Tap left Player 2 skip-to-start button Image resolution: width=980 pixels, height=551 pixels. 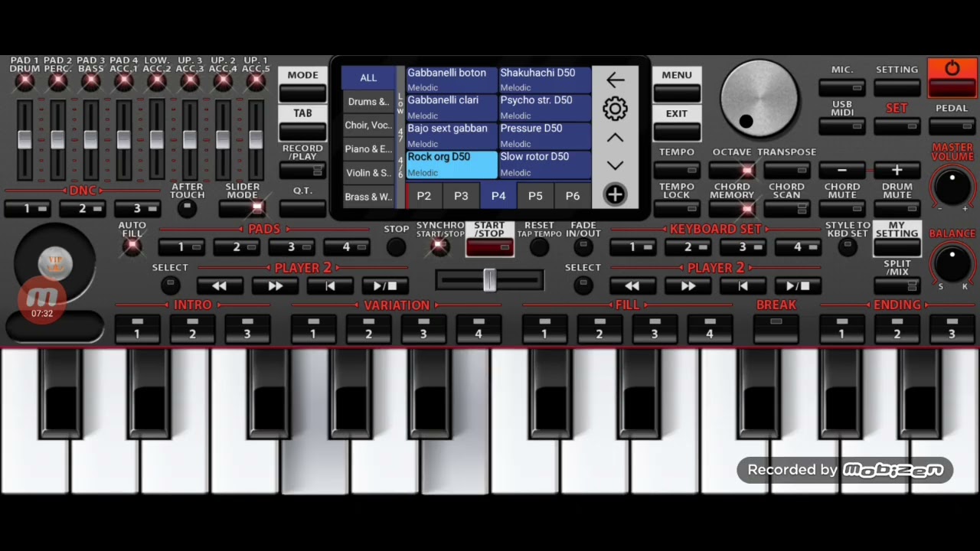(330, 285)
